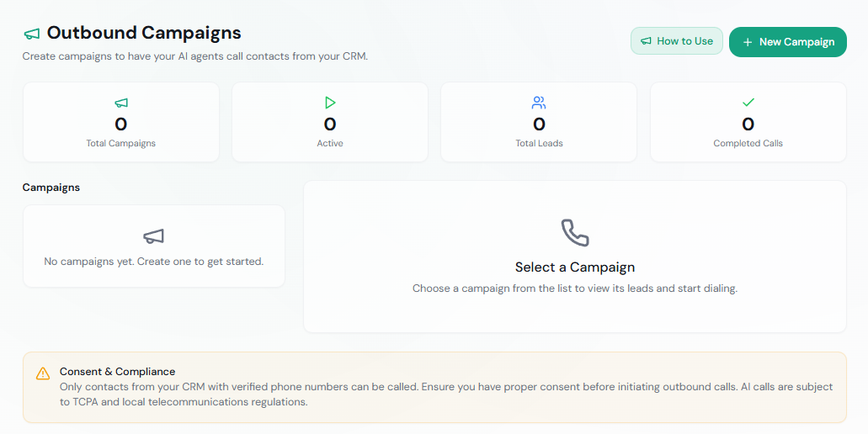Click the "No campaigns yet" message
868x434 pixels.
pyautogui.click(x=154, y=262)
